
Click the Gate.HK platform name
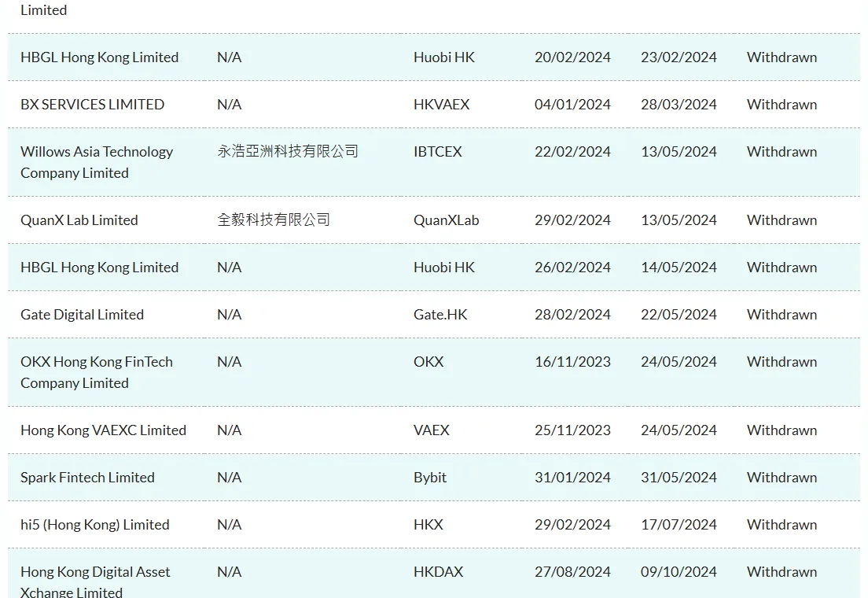(440, 314)
